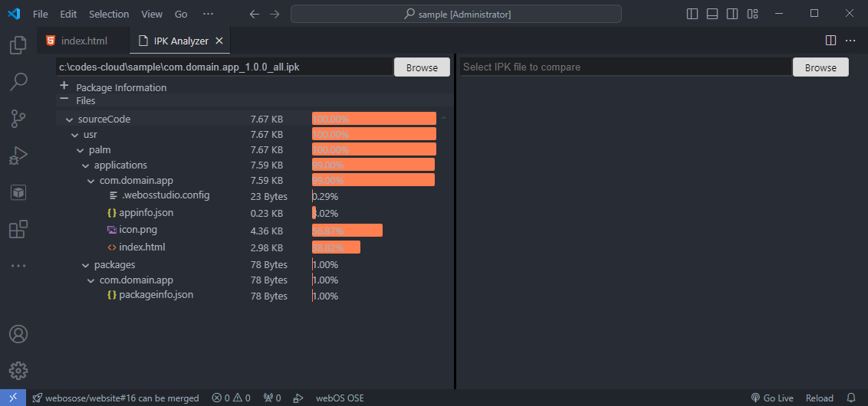Screen dimensions: 868x406
Task: Show additional views ellipsis in activity bar
Action: (18, 266)
